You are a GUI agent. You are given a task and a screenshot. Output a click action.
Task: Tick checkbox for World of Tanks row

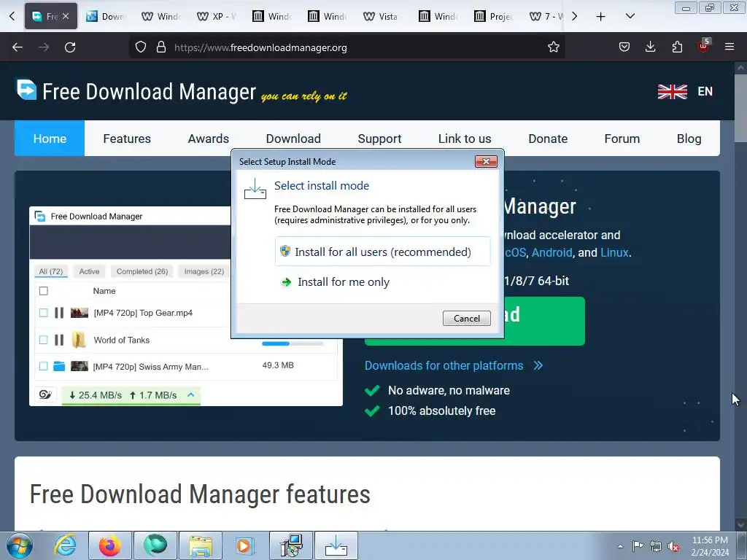click(x=43, y=340)
